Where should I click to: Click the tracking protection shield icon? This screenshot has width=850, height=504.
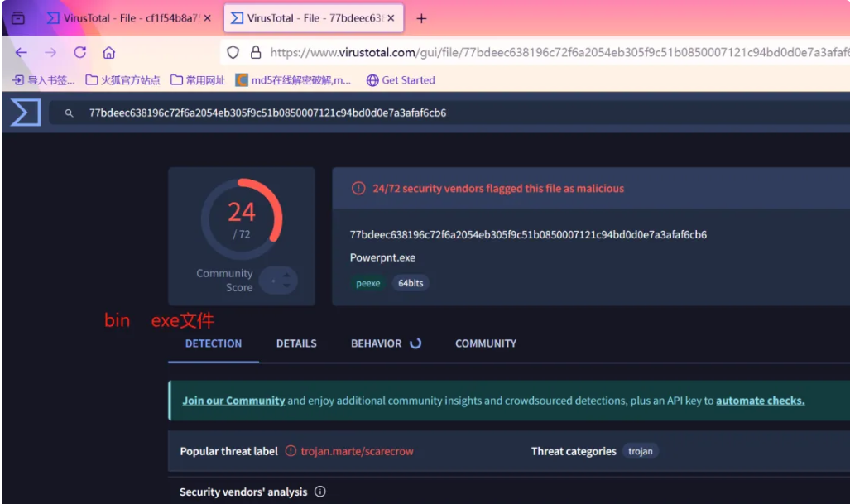(233, 53)
